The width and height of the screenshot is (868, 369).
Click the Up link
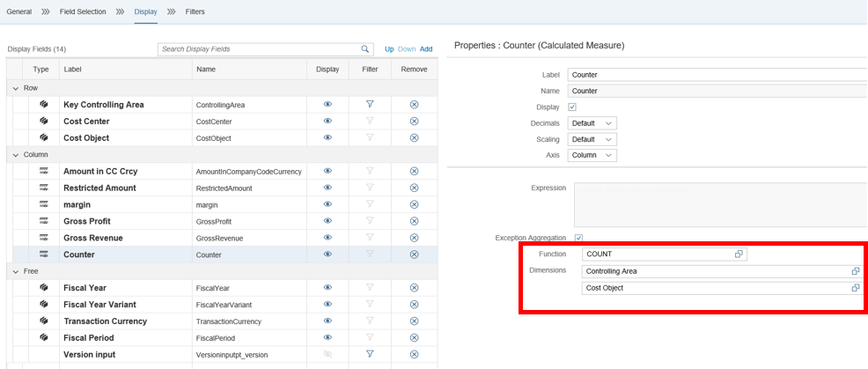tap(389, 49)
